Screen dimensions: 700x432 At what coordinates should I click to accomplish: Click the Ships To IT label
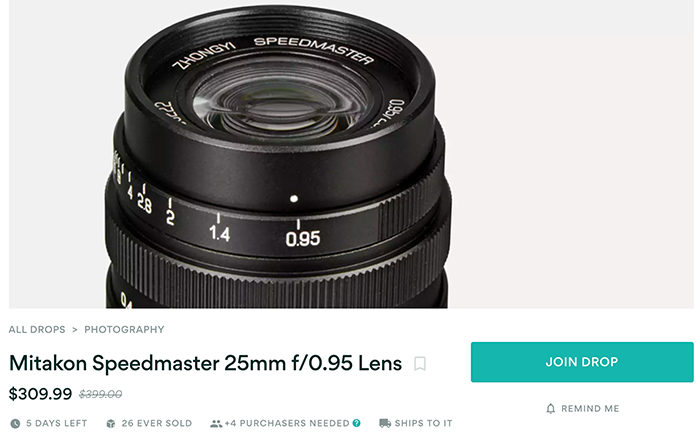(x=423, y=423)
